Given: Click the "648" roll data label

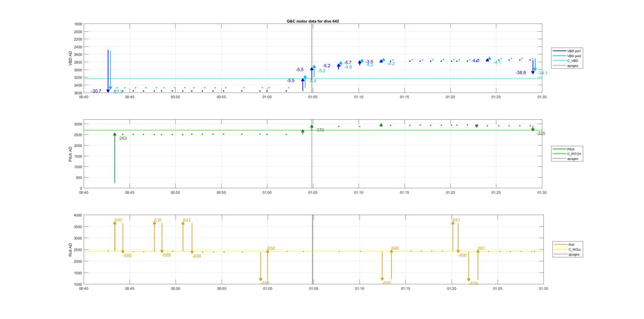Looking at the screenshot, I should 395,248.
